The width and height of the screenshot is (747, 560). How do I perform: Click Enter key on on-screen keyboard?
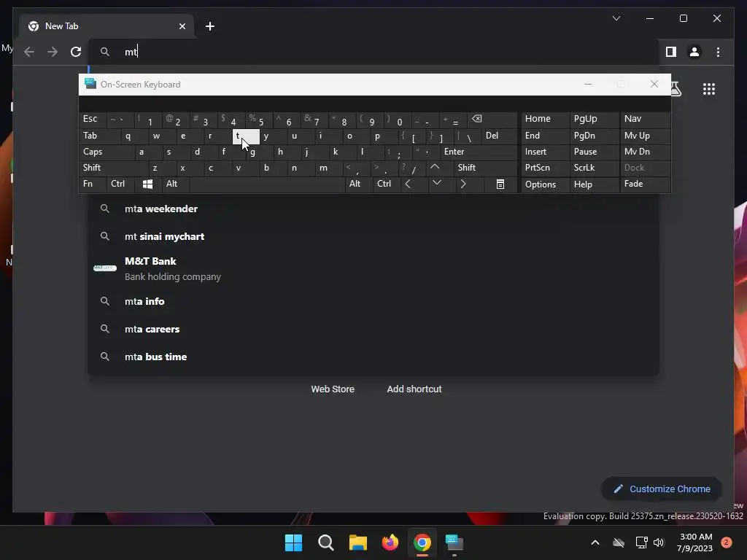pos(479,152)
